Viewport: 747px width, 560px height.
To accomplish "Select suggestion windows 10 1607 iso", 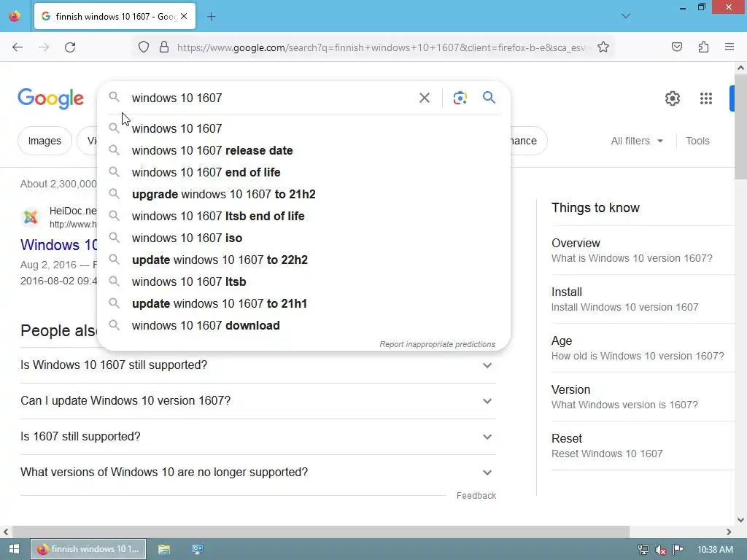I will coord(303,238).
